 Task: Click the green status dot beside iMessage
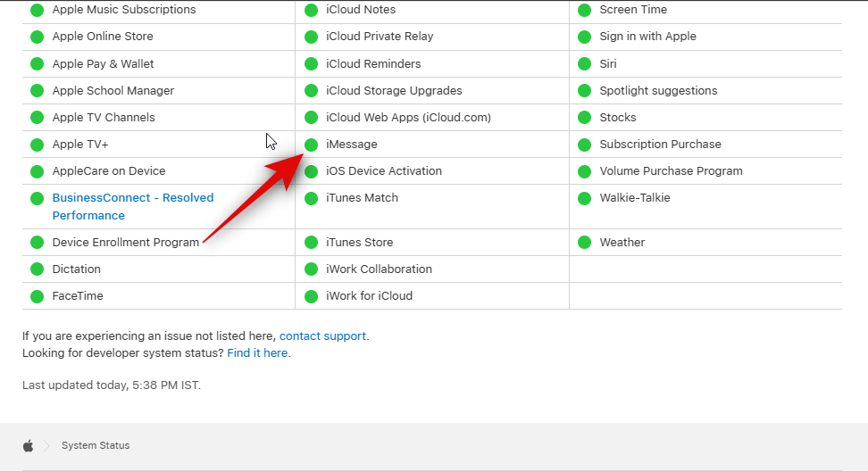coord(311,145)
